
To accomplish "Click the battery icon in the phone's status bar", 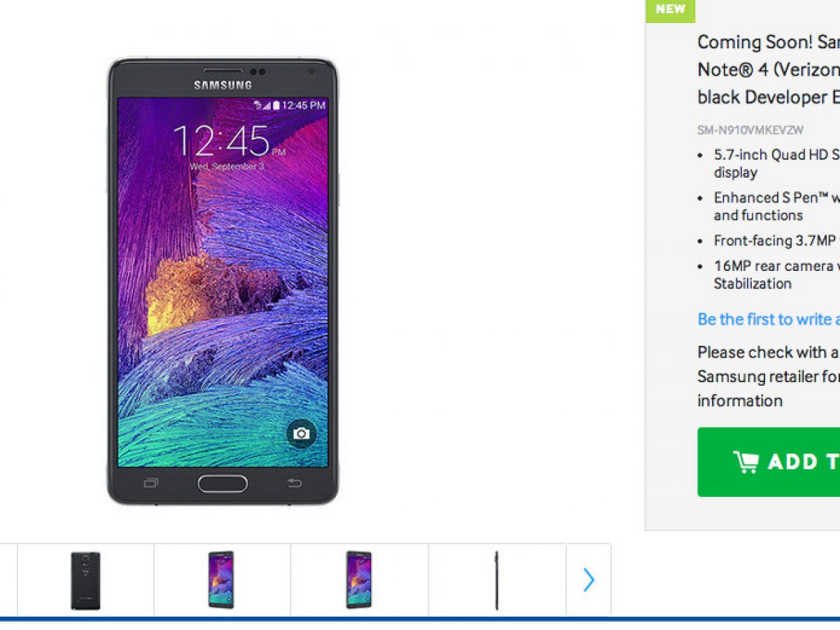I will coord(276,105).
